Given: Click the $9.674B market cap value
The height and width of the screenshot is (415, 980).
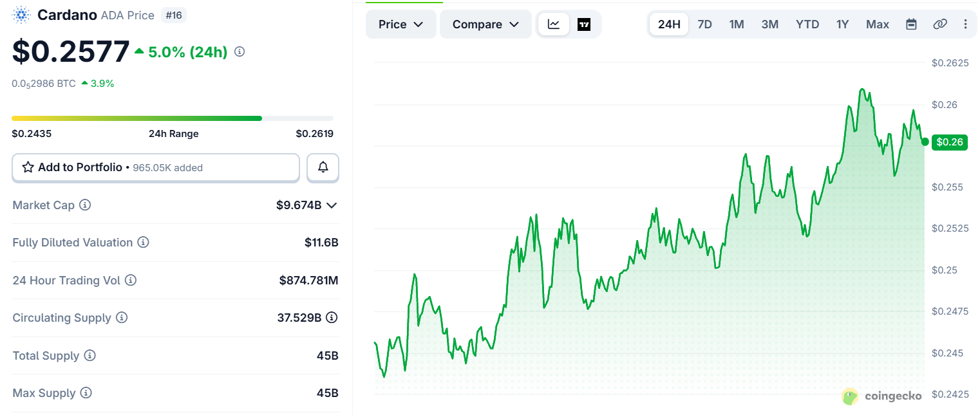Looking at the screenshot, I should (x=299, y=205).
